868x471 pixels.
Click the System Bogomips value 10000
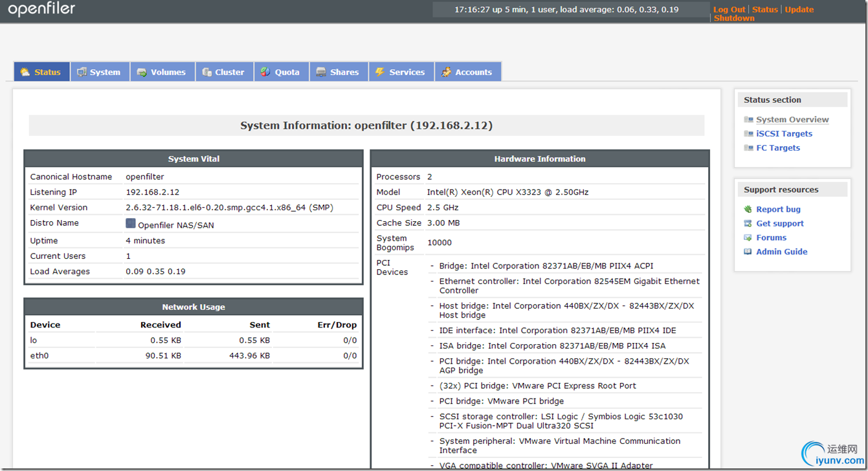pos(440,243)
